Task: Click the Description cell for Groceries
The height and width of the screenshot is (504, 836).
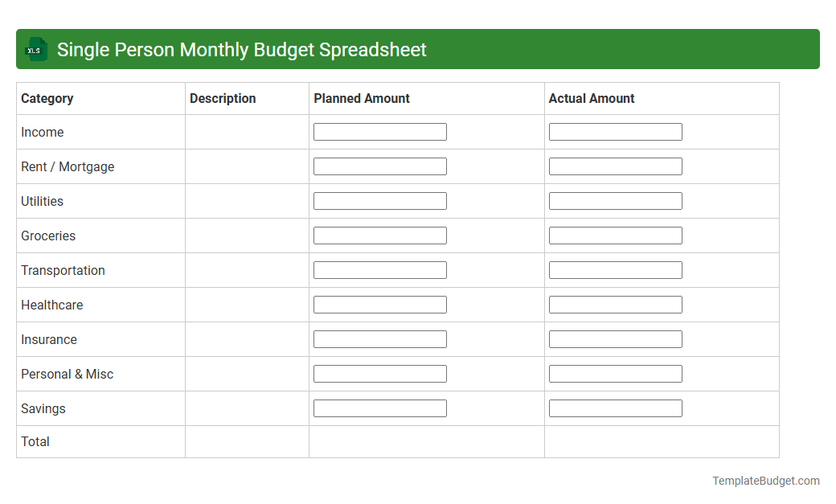Action: pyautogui.click(x=246, y=235)
